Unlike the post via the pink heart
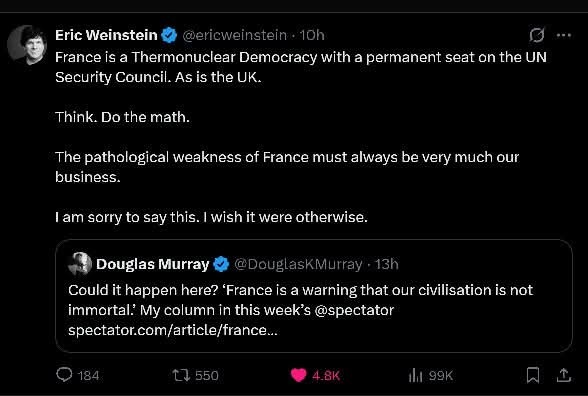The height and width of the screenshot is (396, 588). tap(298, 375)
